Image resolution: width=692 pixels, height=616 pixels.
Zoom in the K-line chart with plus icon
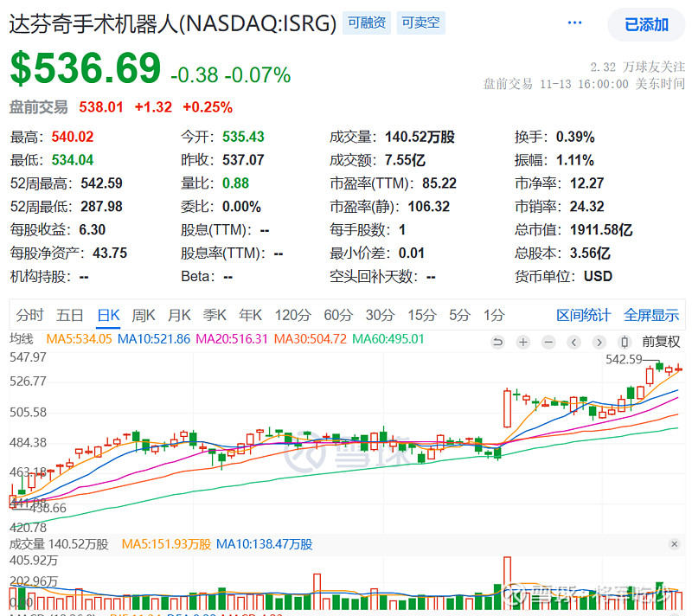(x=523, y=342)
